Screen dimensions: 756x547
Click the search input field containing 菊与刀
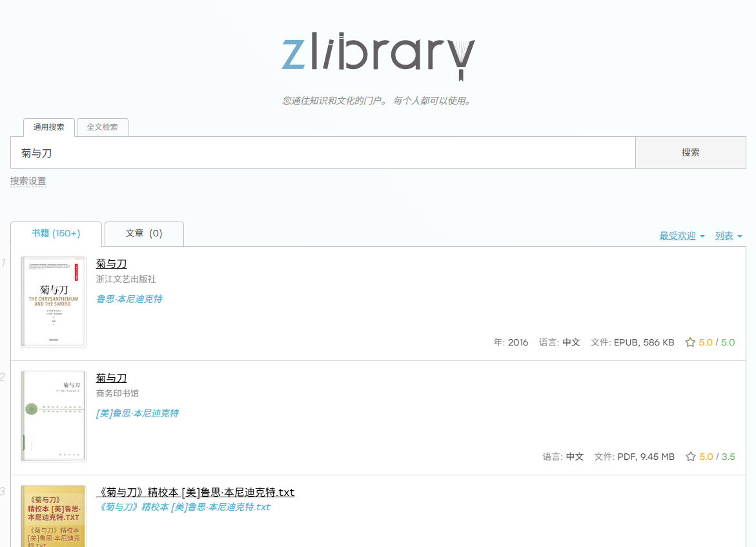pyautogui.click(x=323, y=152)
